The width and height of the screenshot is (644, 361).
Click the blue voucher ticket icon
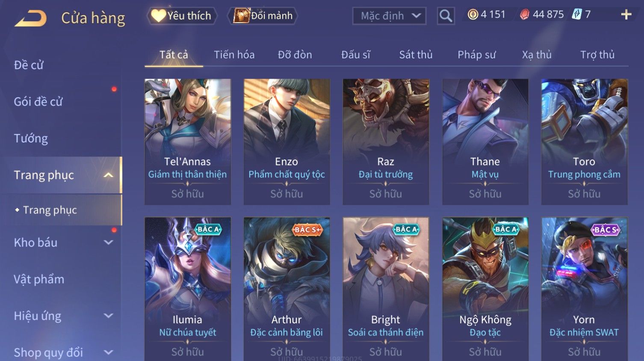coord(577,15)
